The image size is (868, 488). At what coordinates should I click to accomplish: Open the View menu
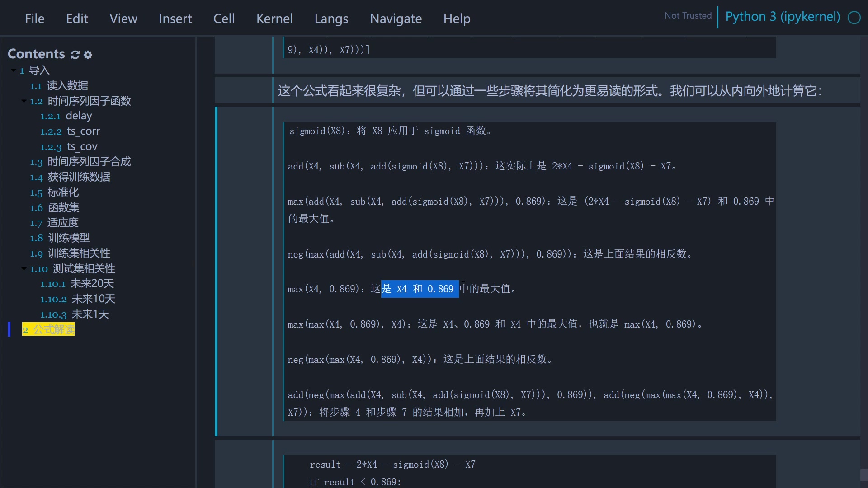point(123,19)
